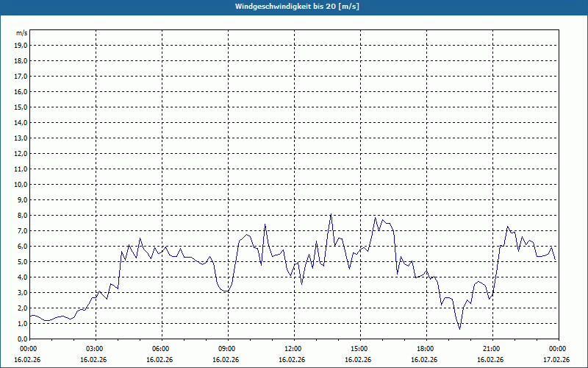The image size is (588, 368).
Task: Click the 19,0 y-axis value label
Action: coord(21,45)
